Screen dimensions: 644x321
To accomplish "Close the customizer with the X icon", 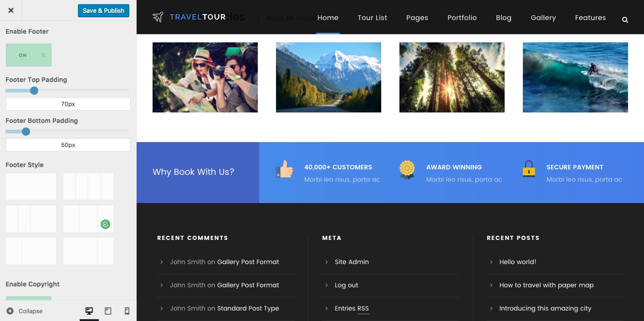I will pos(11,10).
